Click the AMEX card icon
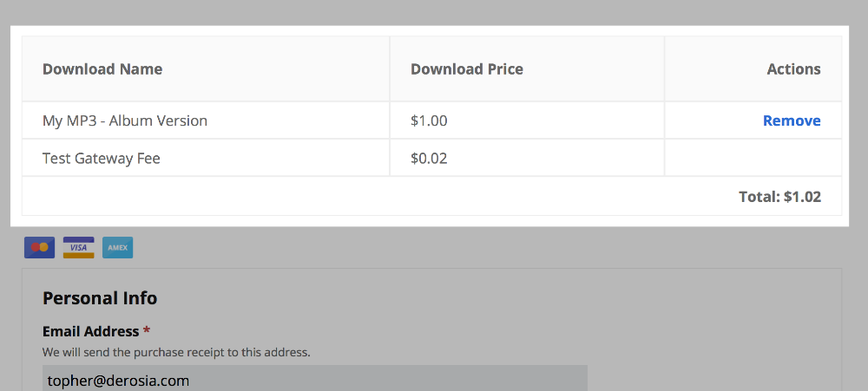The image size is (868, 391). click(117, 248)
